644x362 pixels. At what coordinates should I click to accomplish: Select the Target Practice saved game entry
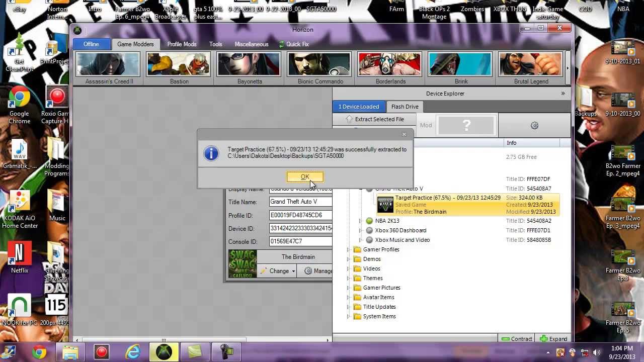click(x=468, y=205)
